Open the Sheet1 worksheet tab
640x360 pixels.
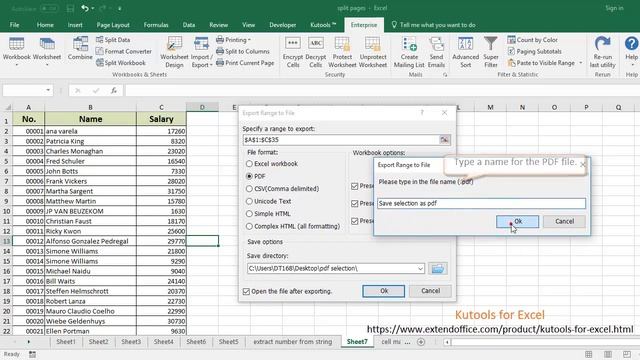(66, 342)
